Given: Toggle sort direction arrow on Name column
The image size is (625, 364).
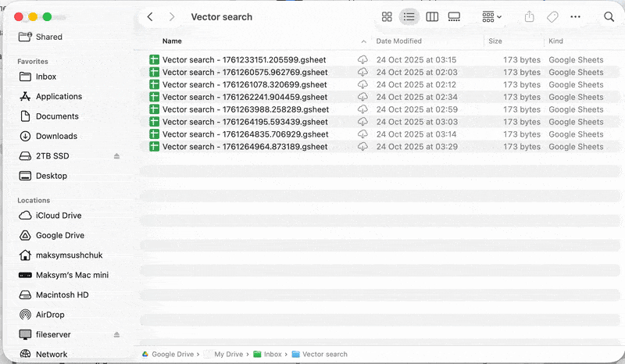Looking at the screenshot, I should pos(363,41).
